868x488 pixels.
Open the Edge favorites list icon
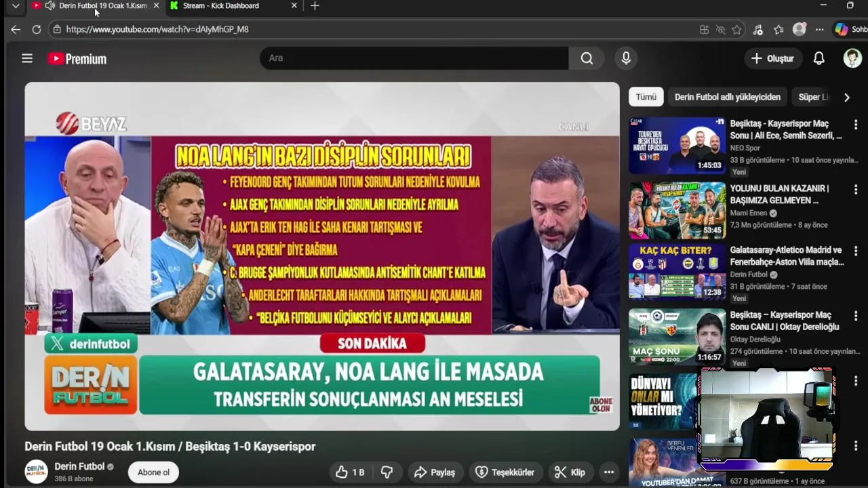tap(778, 29)
